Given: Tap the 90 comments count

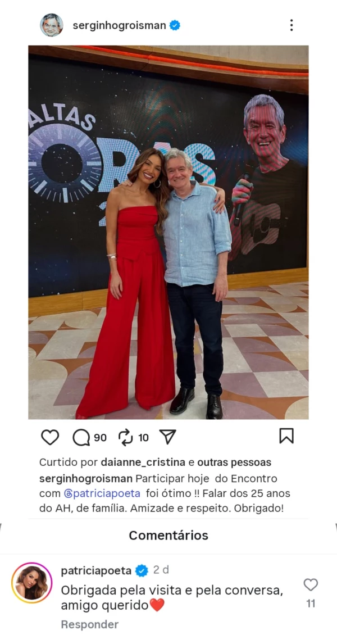Looking at the screenshot, I should [100, 438].
